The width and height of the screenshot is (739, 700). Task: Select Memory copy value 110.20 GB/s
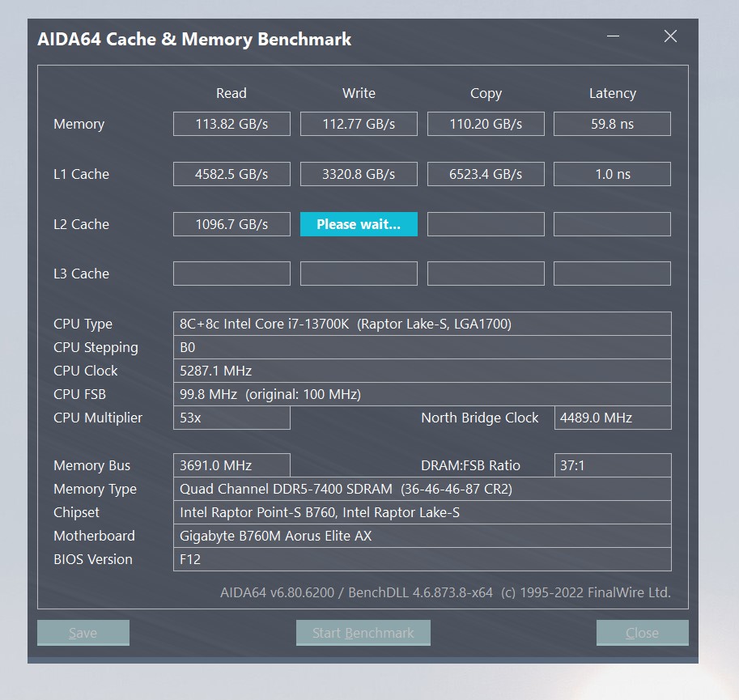(x=486, y=124)
